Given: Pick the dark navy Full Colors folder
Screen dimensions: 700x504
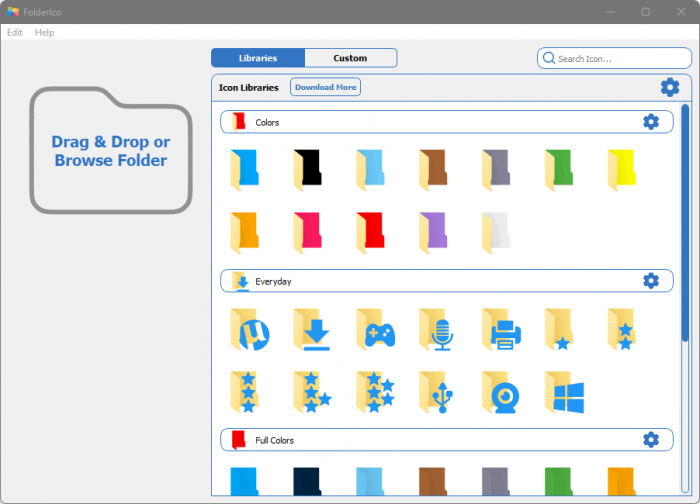Looking at the screenshot, I should (308, 481).
